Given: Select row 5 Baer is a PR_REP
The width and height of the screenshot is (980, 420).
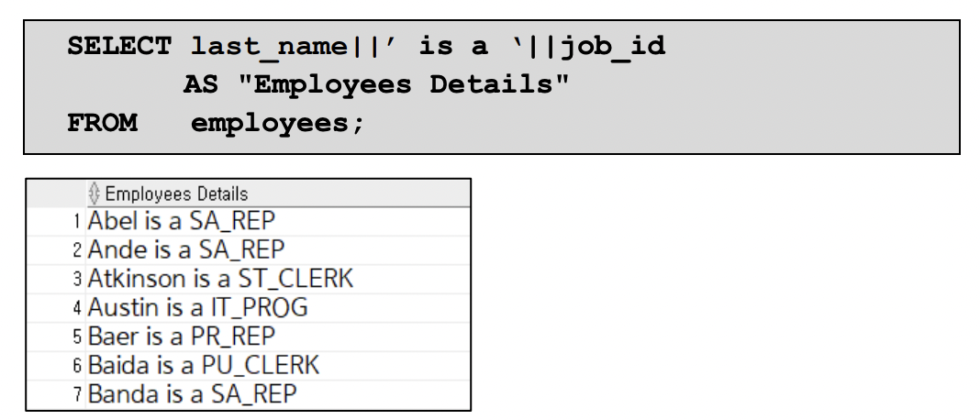Looking at the screenshot, I should pos(278,337).
